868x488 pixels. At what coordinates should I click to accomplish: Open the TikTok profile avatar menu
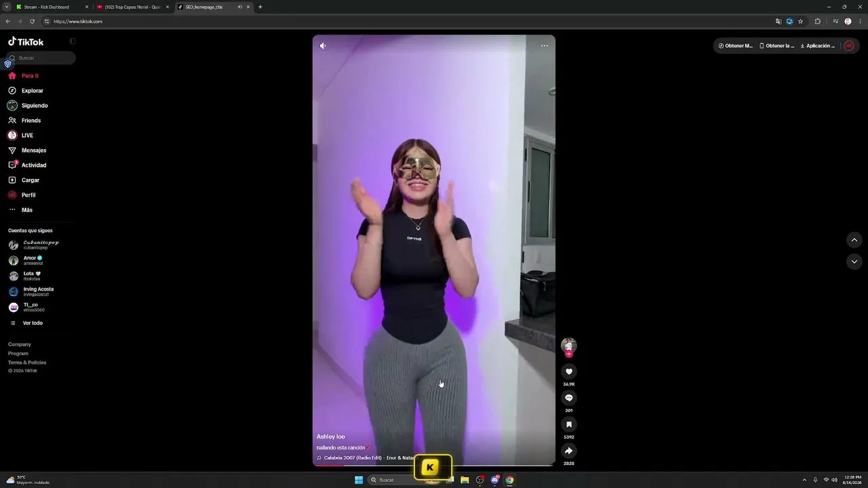849,46
